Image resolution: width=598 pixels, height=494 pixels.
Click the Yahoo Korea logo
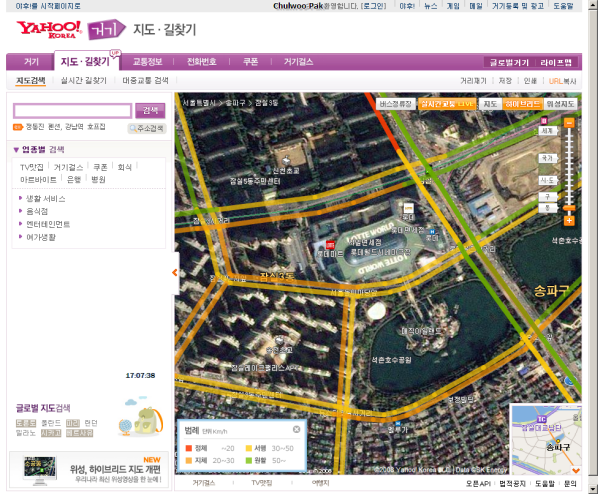click(x=49, y=29)
